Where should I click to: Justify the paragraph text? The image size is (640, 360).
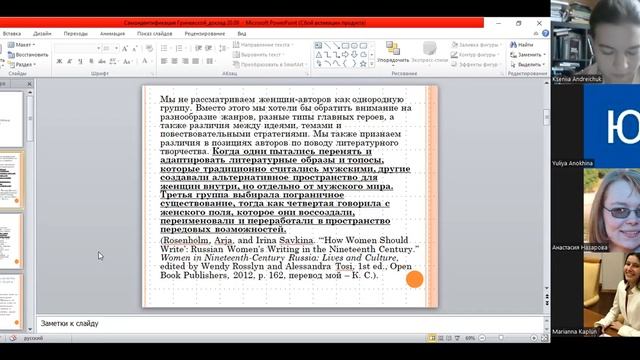click(196, 61)
